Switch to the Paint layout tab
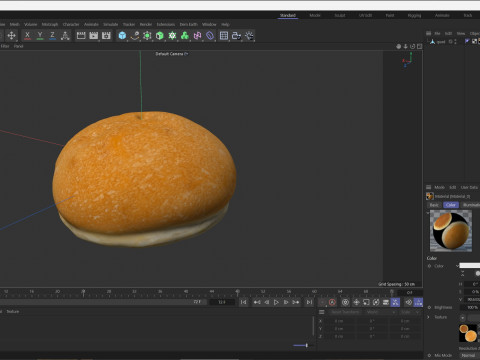The height and width of the screenshot is (360, 480). tap(390, 15)
